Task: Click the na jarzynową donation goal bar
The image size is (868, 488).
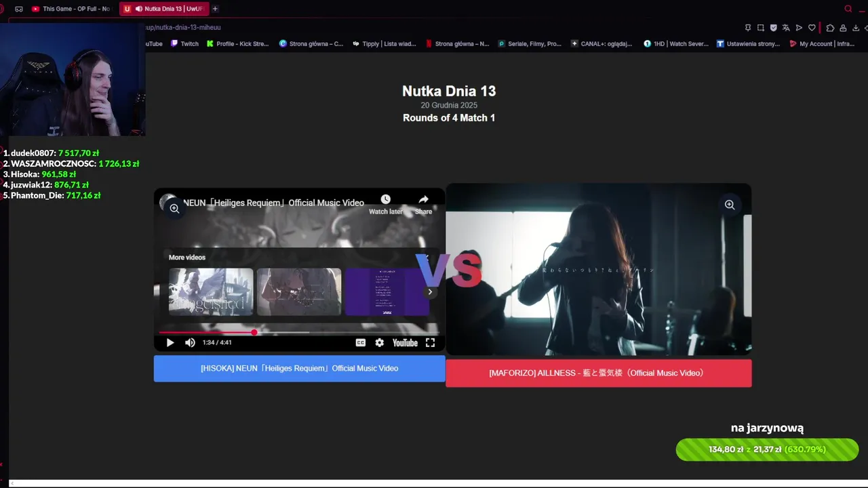Action: 767,449
